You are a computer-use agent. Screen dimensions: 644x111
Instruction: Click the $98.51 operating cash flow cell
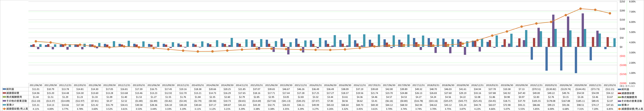point(580,105)
